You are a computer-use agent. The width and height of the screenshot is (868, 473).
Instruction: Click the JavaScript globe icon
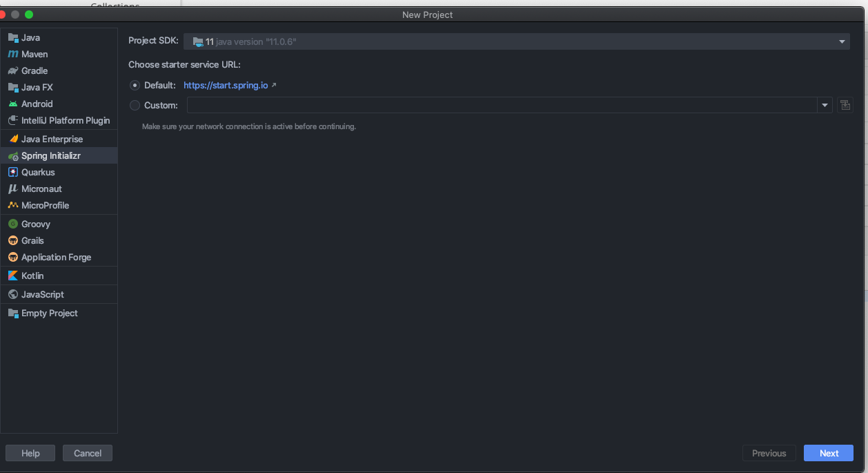[13, 294]
